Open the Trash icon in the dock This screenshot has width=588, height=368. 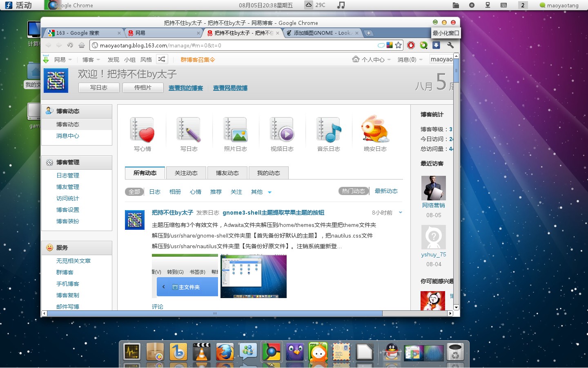[455, 352]
